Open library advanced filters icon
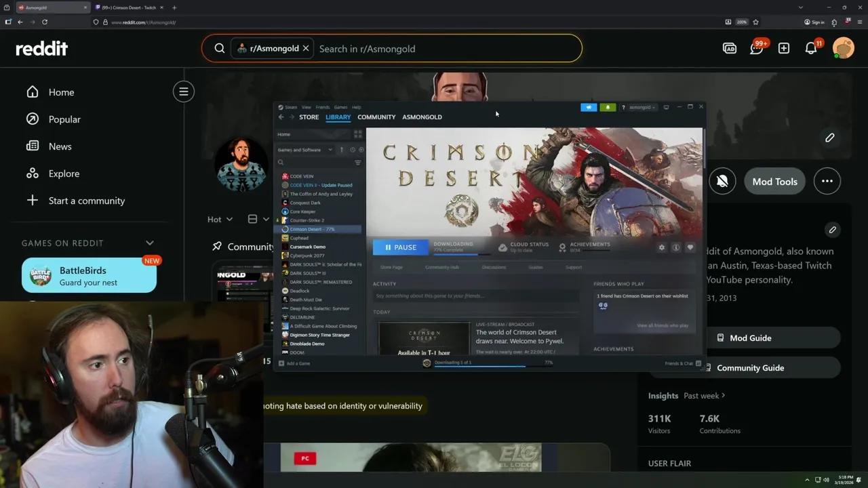This screenshot has width=868, height=488. [358, 163]
